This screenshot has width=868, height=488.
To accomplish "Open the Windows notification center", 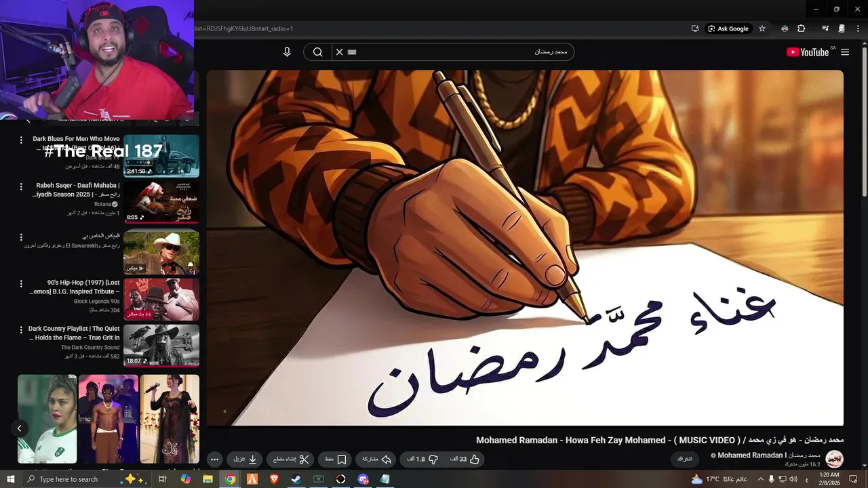I will [854, 479].
